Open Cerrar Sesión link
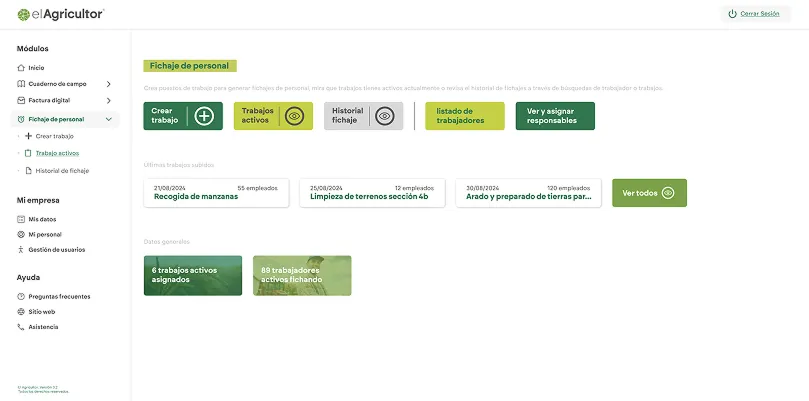Screen dimensions: 809x401 click(x=759, y=14)
